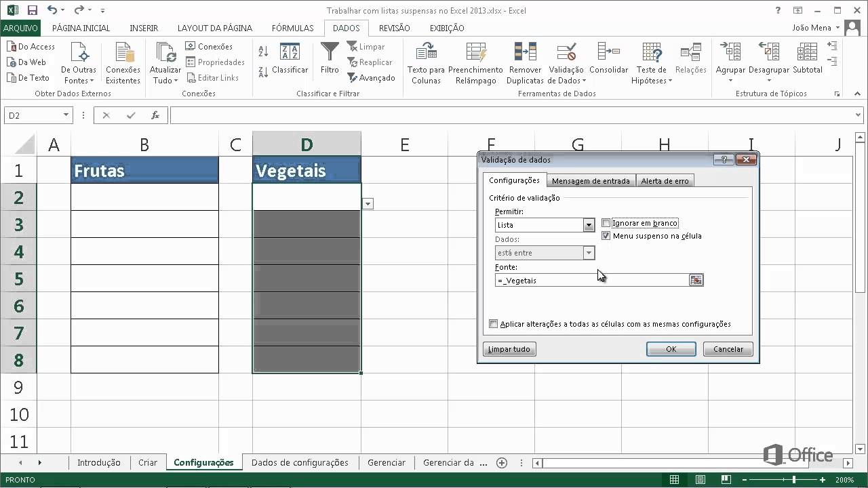This screenshot has height=488, width=868.
Task: Open Texto para Colunas
Action: [426, 63]
